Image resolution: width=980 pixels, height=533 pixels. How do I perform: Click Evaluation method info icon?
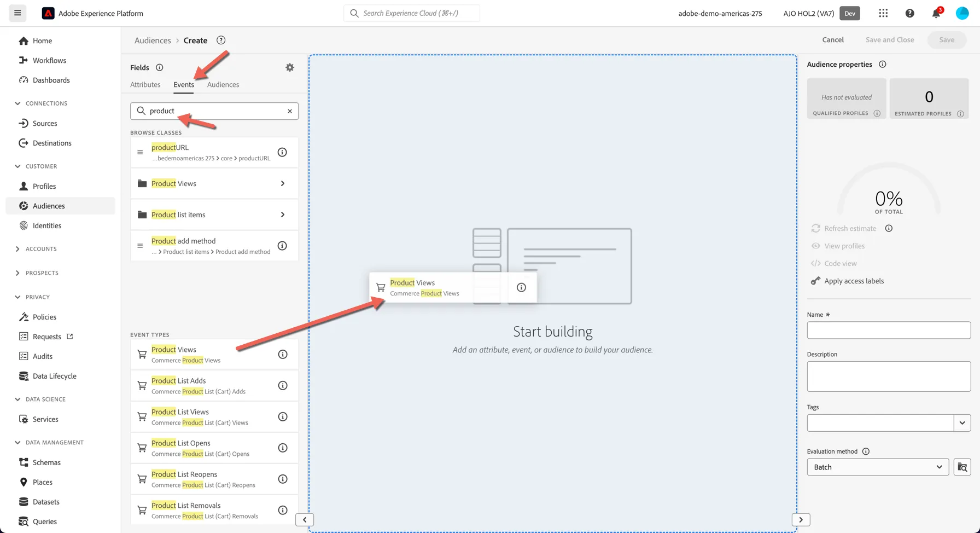[866, 451]
